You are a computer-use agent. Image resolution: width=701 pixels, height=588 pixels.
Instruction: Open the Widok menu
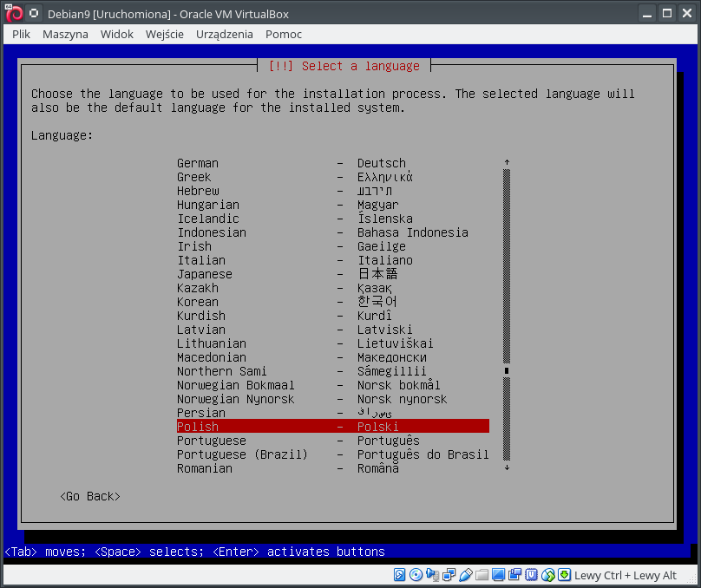click(x=116, y=34)
